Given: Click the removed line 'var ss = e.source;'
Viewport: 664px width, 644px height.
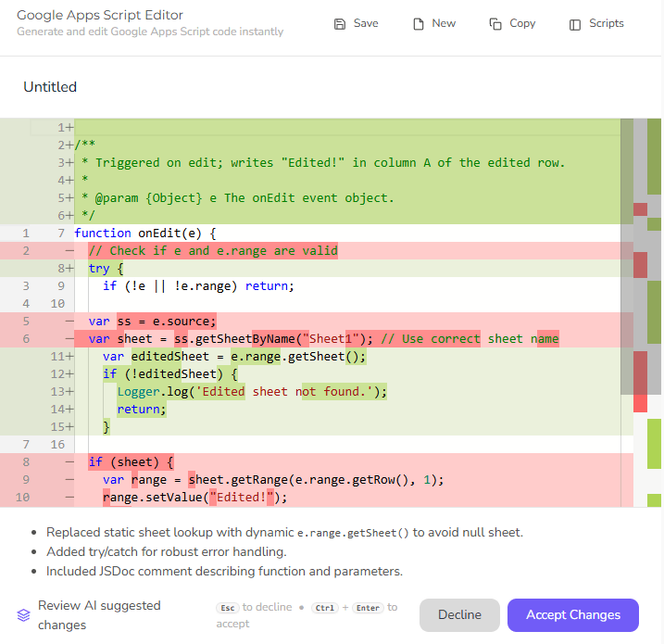Looking at the screenshot, I should click(x=153, y=322).
